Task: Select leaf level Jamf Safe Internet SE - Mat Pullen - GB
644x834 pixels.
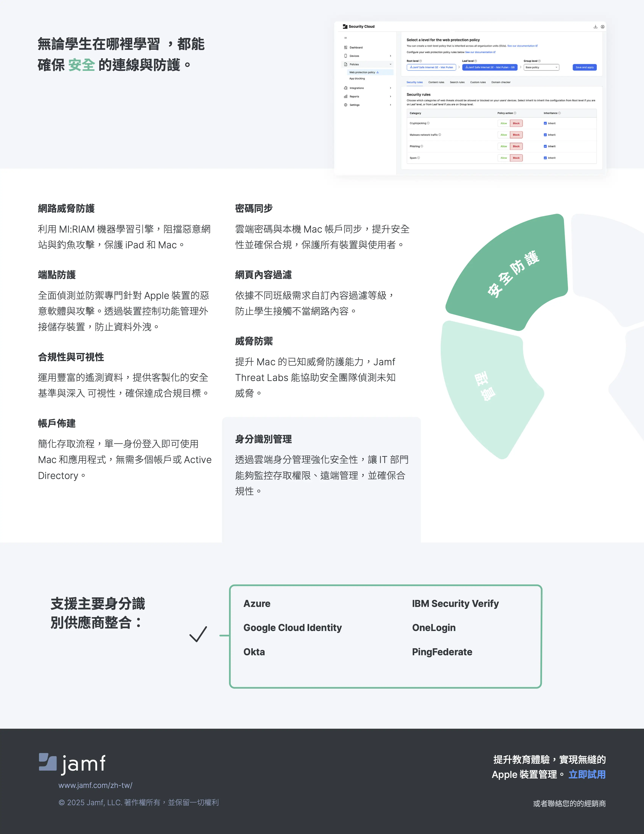Action: click(x=490, y=67)
